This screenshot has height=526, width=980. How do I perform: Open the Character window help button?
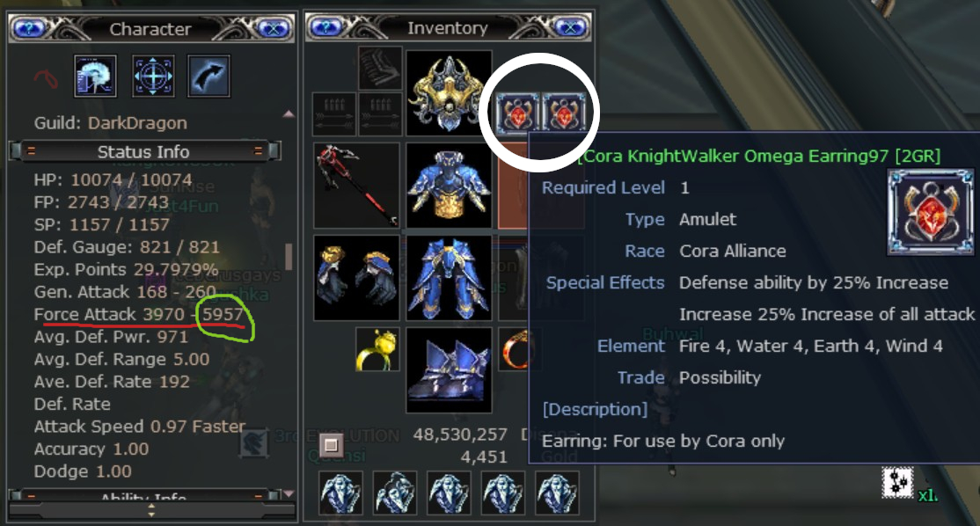pos(29,28)
